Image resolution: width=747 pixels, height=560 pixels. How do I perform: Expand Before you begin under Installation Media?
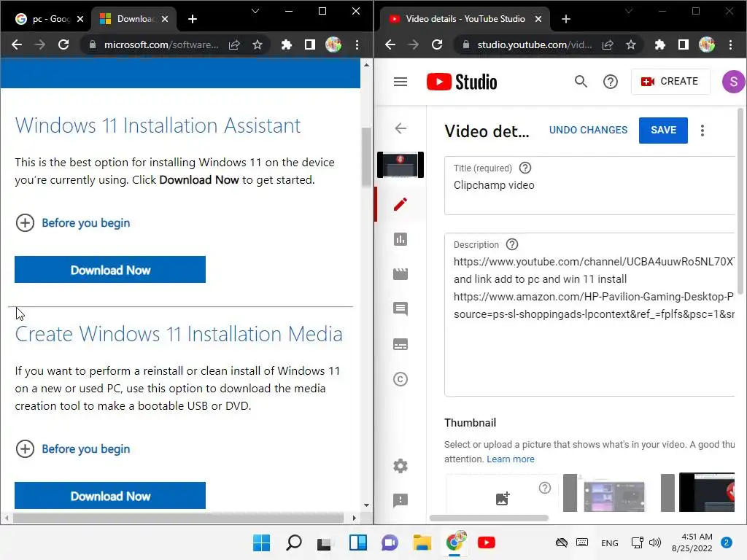[x=72, y=448]
